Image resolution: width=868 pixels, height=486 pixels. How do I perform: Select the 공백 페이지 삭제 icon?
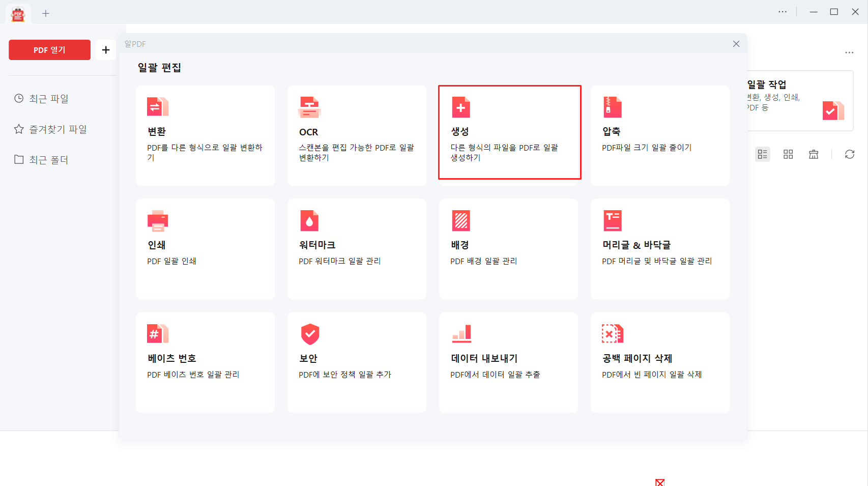click(613, 334)
